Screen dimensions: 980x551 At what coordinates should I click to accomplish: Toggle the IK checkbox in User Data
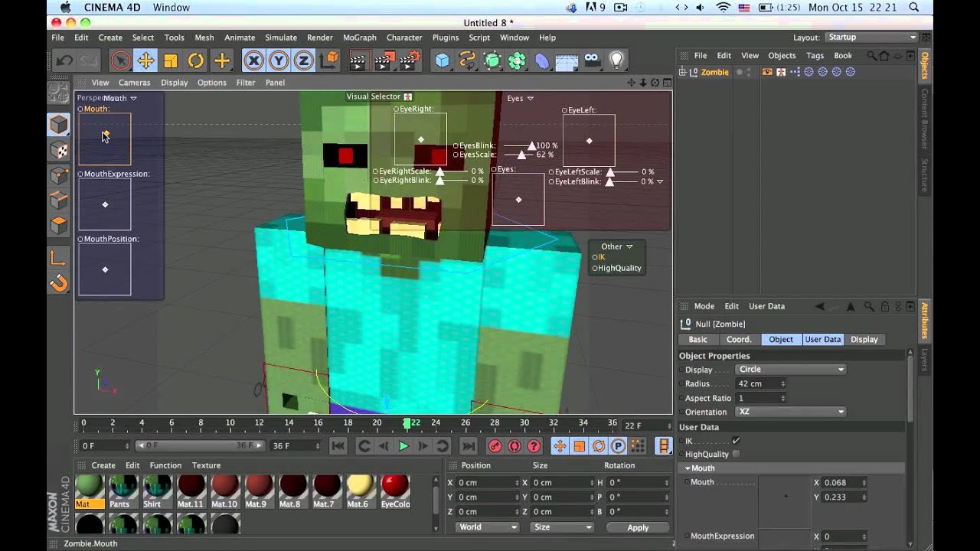[736, 441]
